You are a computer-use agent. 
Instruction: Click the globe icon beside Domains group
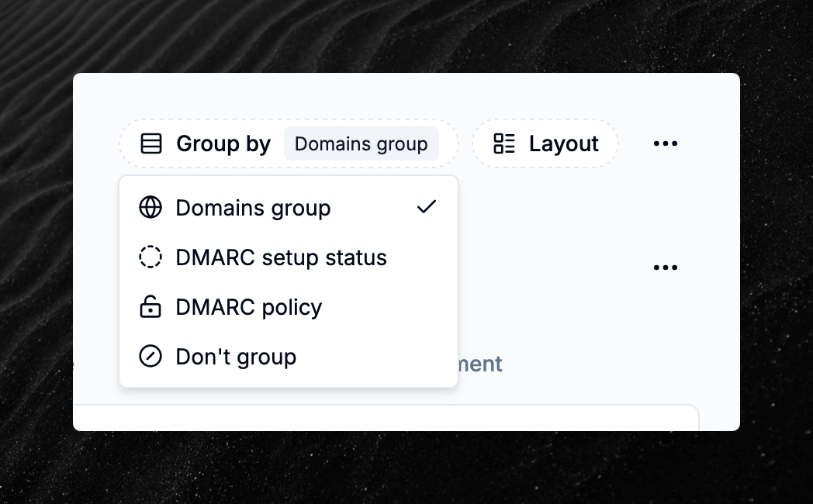point(150,207)
